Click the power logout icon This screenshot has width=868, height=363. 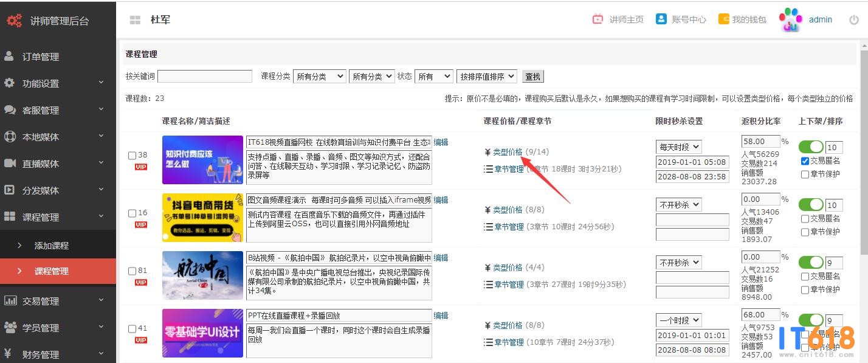click(853, 20)
